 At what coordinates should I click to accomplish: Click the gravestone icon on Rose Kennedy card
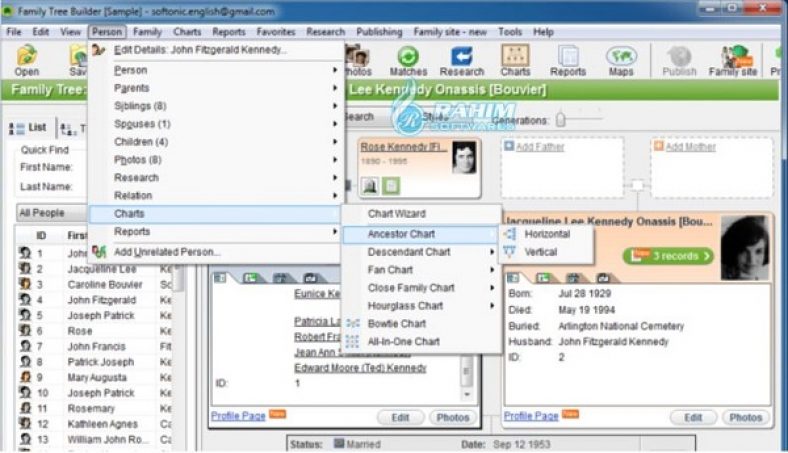pyautogui.click(x=370, y=186)
